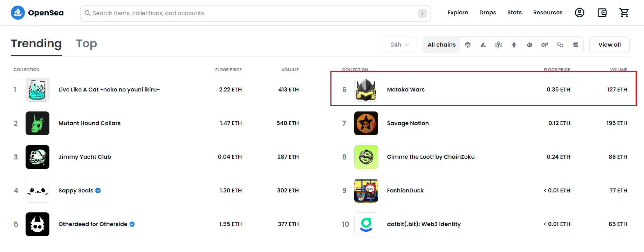Open the Resources menu
The width and height of the screenshot is (644, 252).
[x=548, y=13]
